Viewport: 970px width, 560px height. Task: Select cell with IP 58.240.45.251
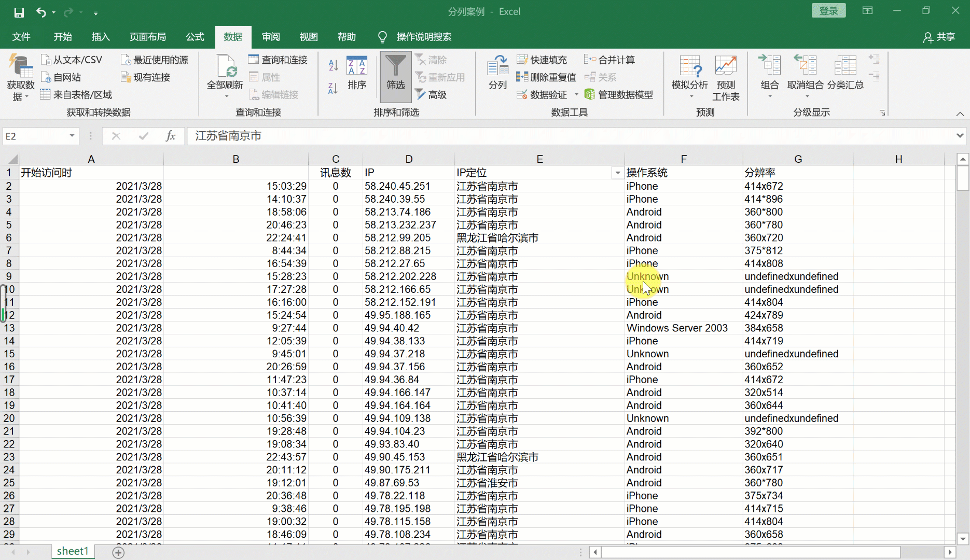point(409,186)
